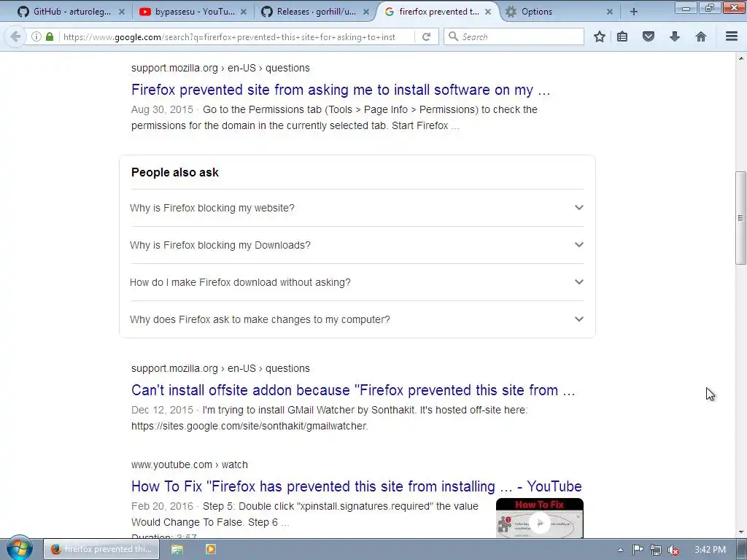747x560 pixels.
Task: Show your bookmarks list icon
Action: click(622, 36)
